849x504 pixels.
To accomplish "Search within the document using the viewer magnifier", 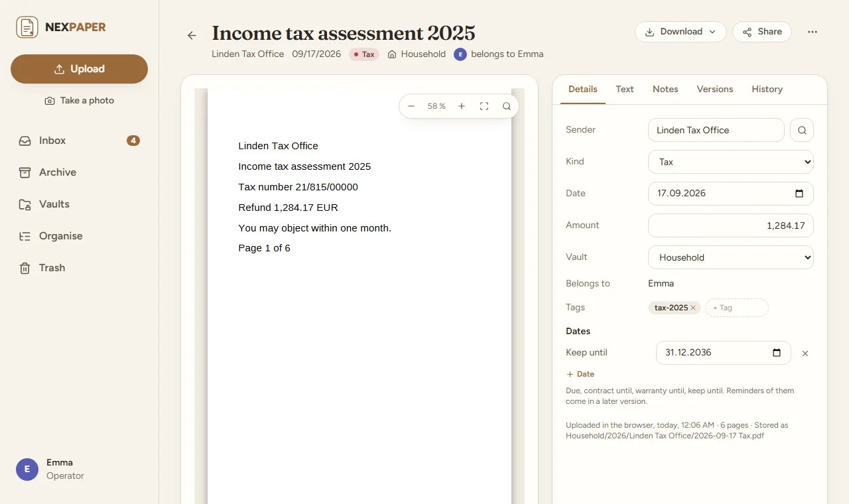I will pyautogui.click(x=507, y=106).
